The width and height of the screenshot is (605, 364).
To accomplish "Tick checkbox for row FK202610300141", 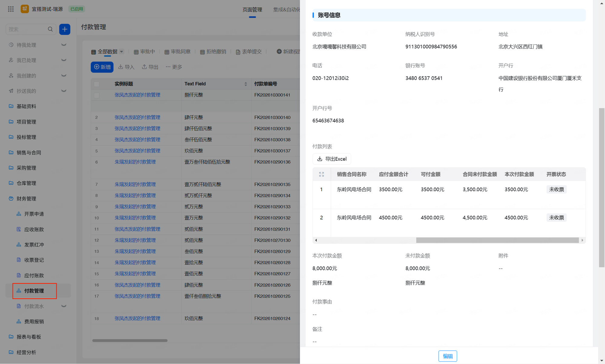I will click(97, 95).
